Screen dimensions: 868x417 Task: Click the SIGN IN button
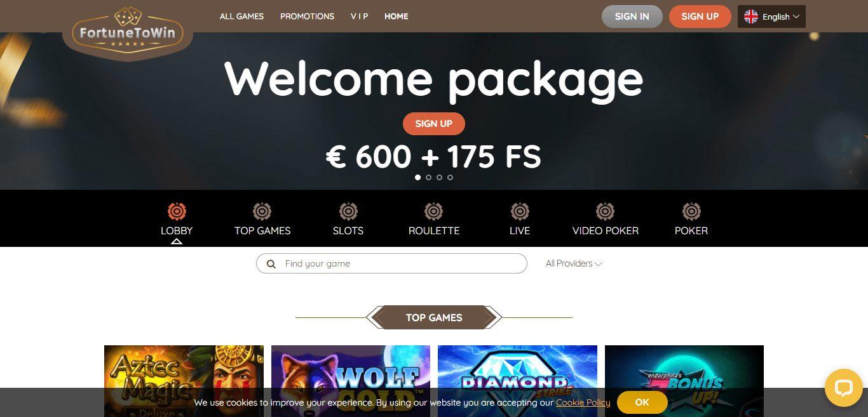(x=632, y=17)
